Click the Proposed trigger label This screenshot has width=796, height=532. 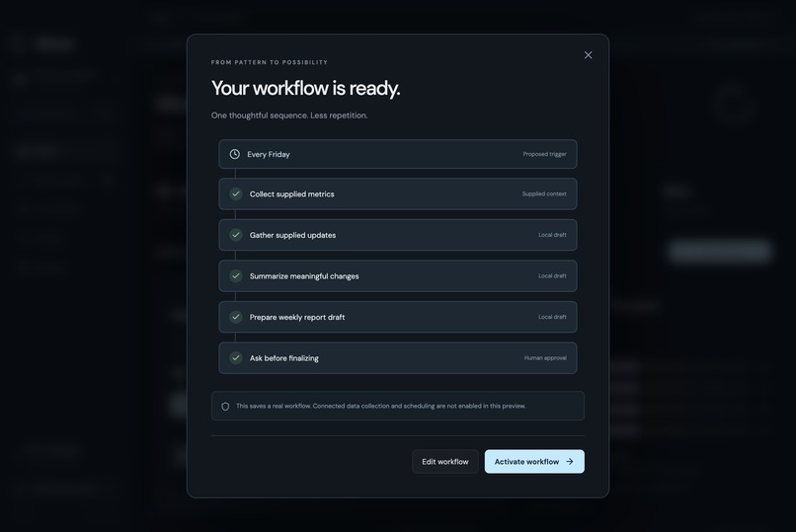point(545,154)
